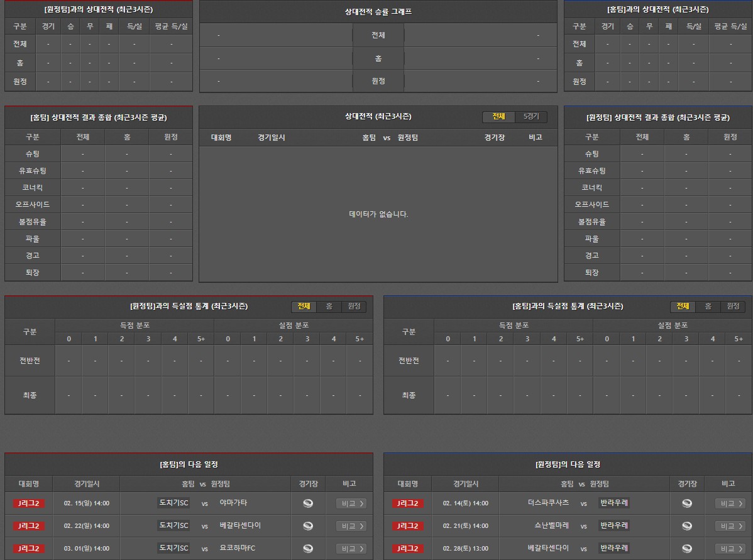Click J리그2 badge on 02. 14 match row
753x560 pixels.
point(408,503)
